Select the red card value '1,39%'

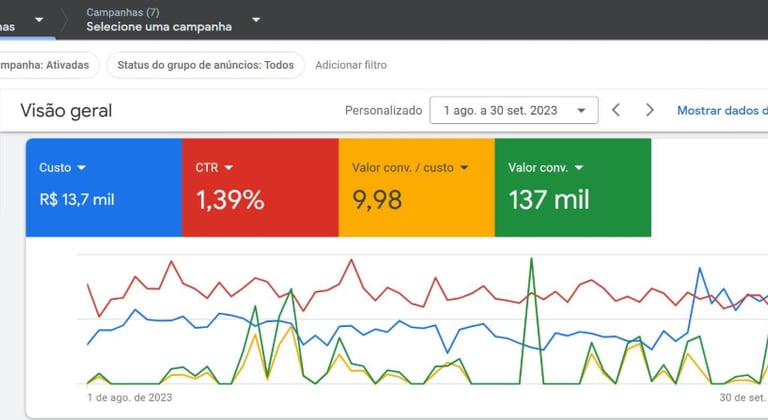(x=230, y=200)
